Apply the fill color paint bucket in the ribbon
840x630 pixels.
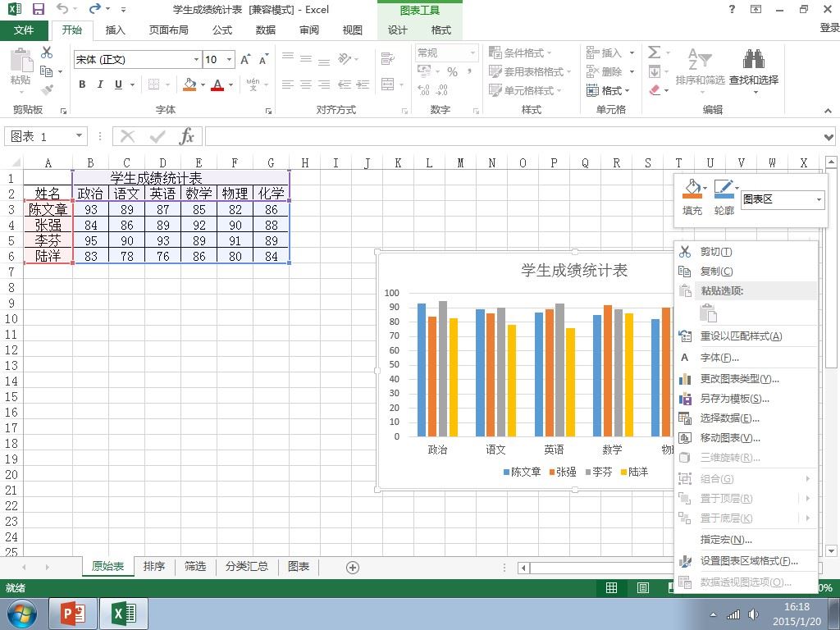[189, 84]
